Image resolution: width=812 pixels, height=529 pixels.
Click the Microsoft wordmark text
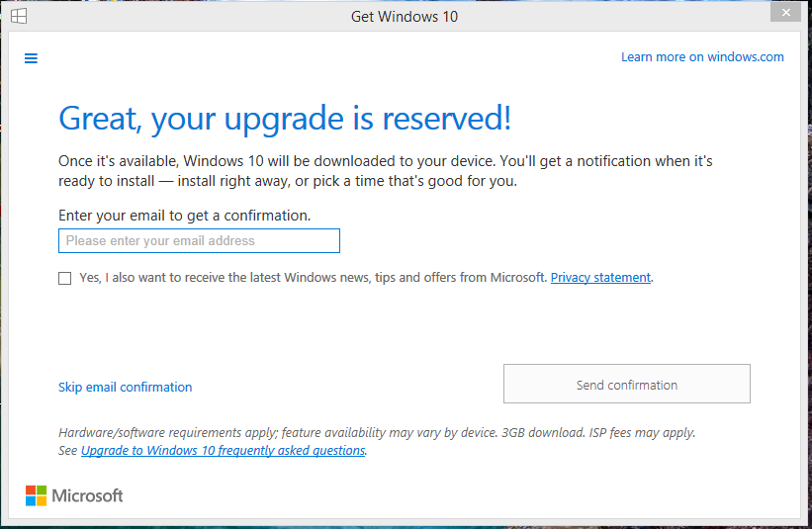point(87,495)
